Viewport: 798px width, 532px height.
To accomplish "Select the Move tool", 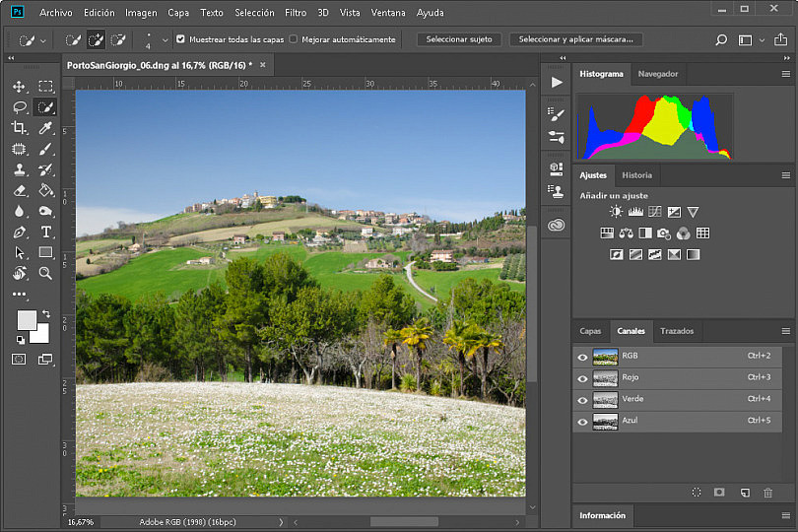I will [x=20, y=87].
